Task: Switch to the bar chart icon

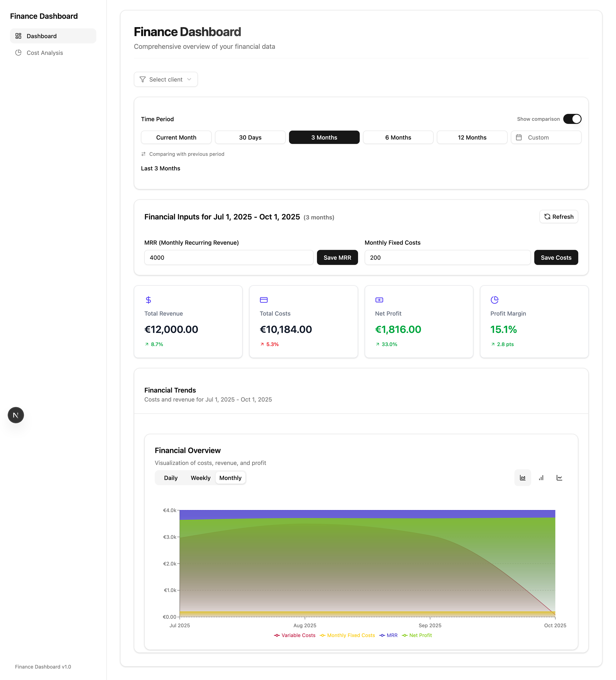Action: pos(541,478)
